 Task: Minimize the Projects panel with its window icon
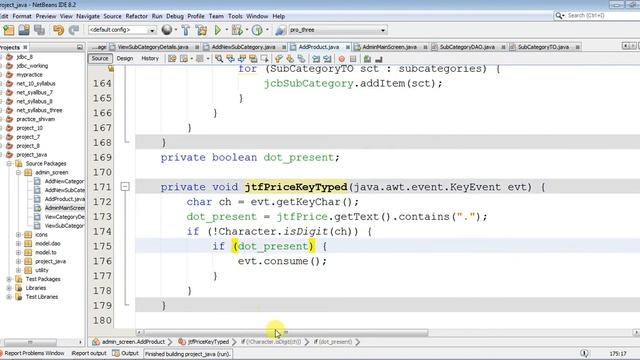pyautogui.click(x=80, y=47)
